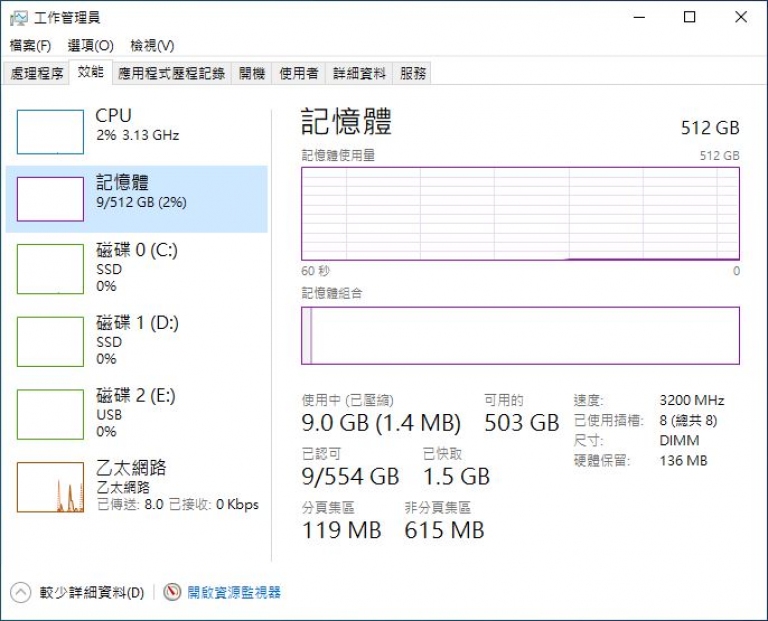Image resolution: width=768 pixels, height=621 pixels.
Task: Switch to the 服務 tab
Action: 412,73
